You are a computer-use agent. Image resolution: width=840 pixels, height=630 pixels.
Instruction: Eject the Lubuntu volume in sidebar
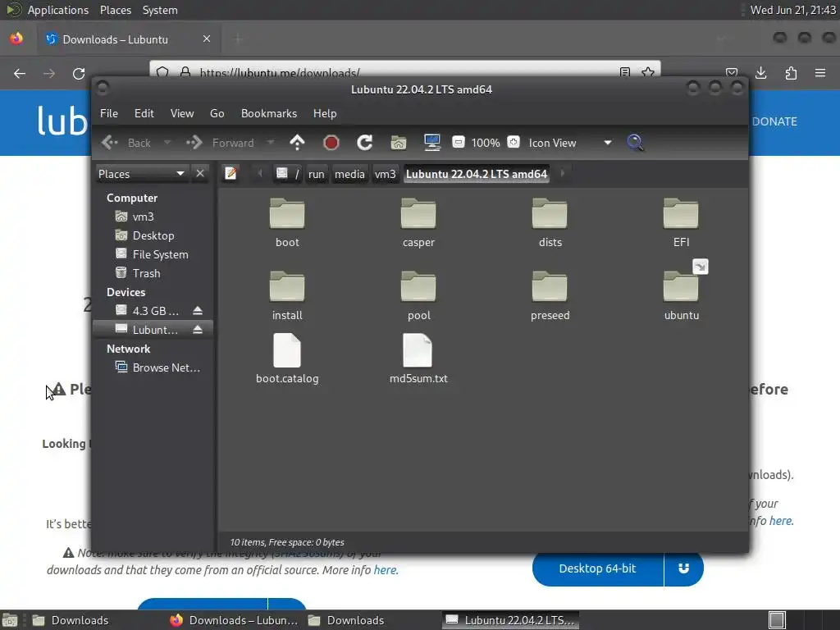[198, 330]
